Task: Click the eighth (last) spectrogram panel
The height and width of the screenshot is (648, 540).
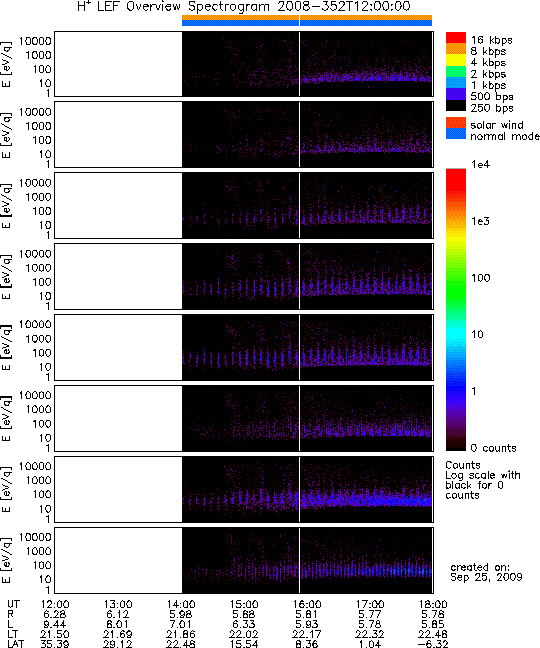Action: coord(244,560)
